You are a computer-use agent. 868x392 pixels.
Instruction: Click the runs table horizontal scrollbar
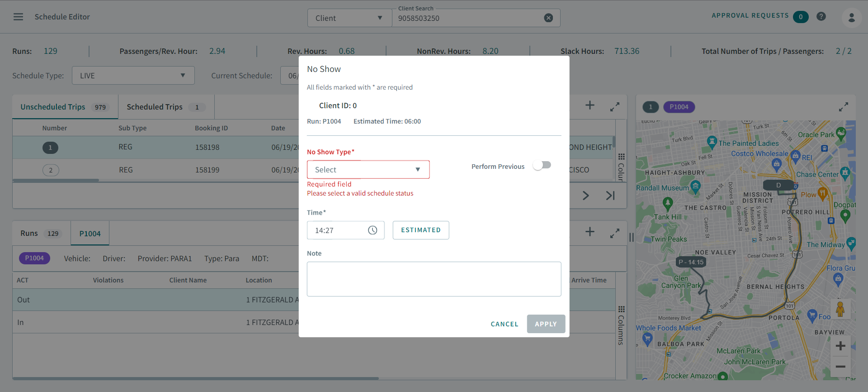[195, 378]
